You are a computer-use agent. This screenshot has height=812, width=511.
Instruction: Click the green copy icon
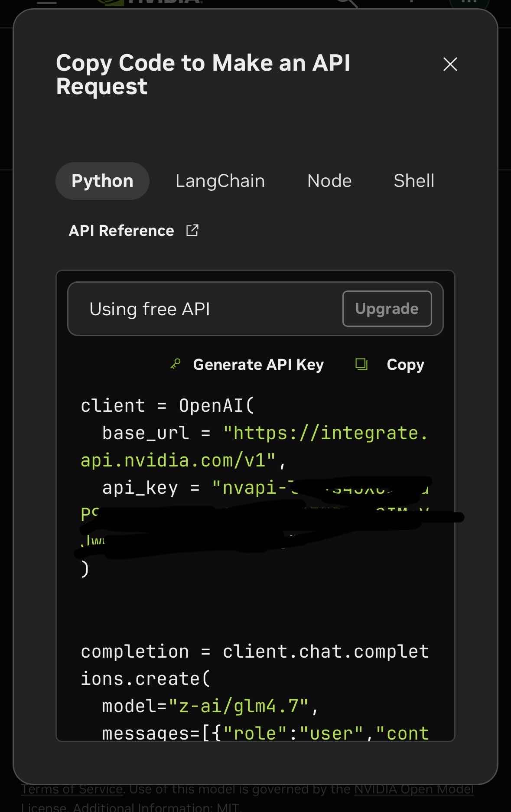[x=361, y=364]
